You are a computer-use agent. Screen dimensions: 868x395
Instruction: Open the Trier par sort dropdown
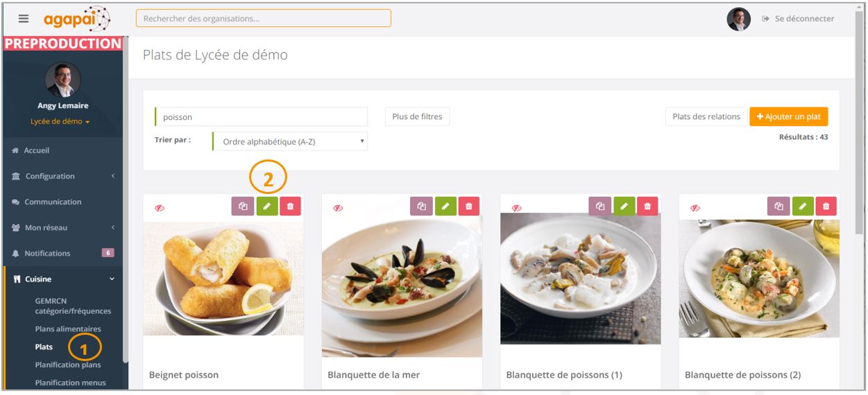coord(290,141)
